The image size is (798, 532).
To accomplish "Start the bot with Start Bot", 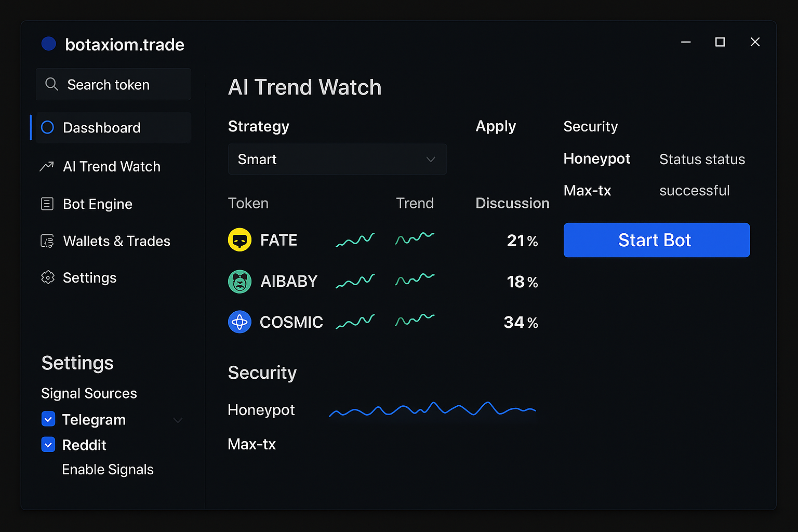I will click(657, 240).
